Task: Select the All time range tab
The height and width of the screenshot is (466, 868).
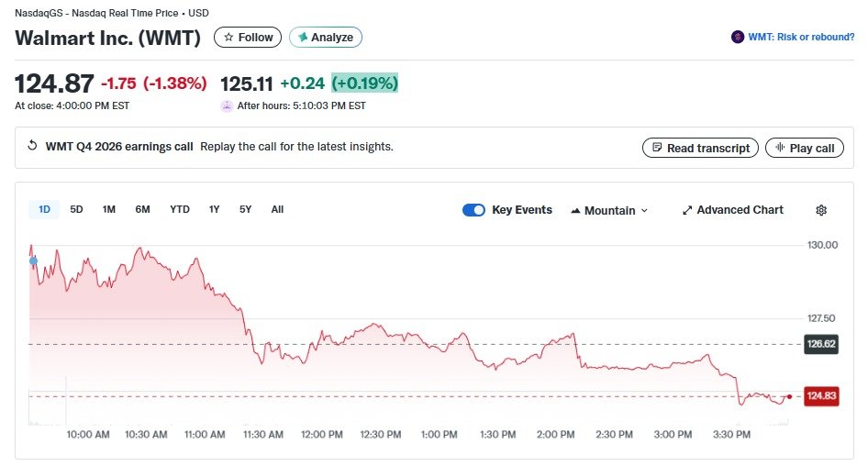Action: (277, 209)
